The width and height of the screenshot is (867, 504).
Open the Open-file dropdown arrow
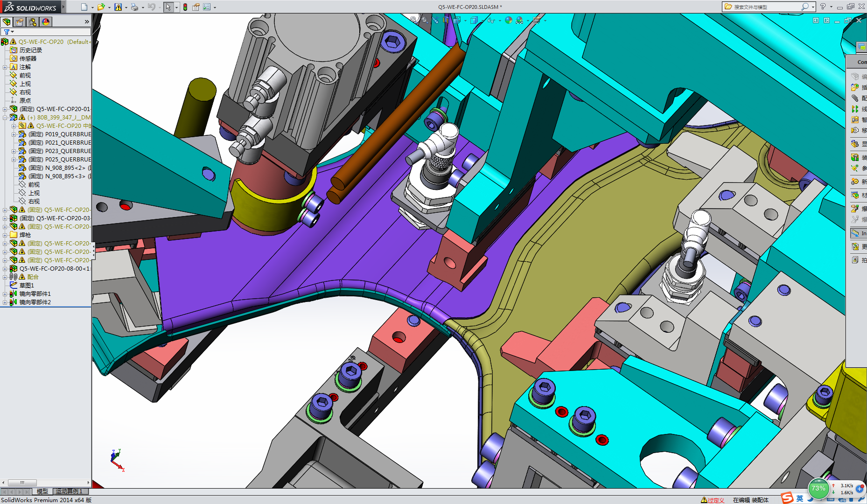pos(109,7)
